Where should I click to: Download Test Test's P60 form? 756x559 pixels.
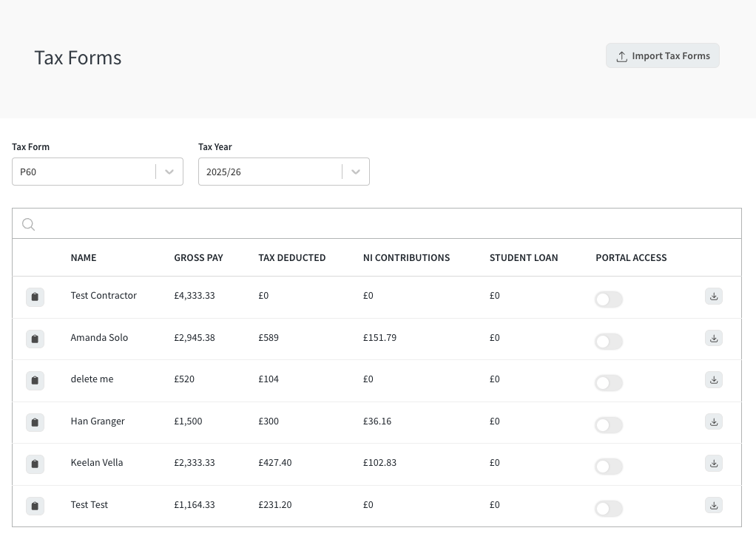pyautogui.click(x=714, y=505)
